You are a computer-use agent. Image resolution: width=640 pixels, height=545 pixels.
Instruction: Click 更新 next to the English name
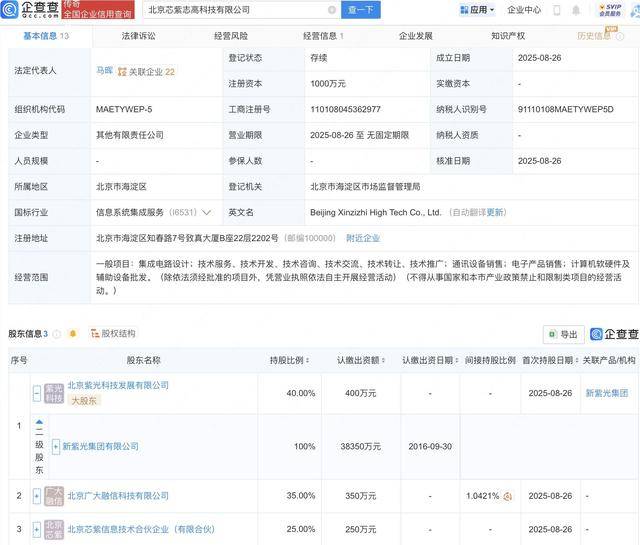point(495,212)
